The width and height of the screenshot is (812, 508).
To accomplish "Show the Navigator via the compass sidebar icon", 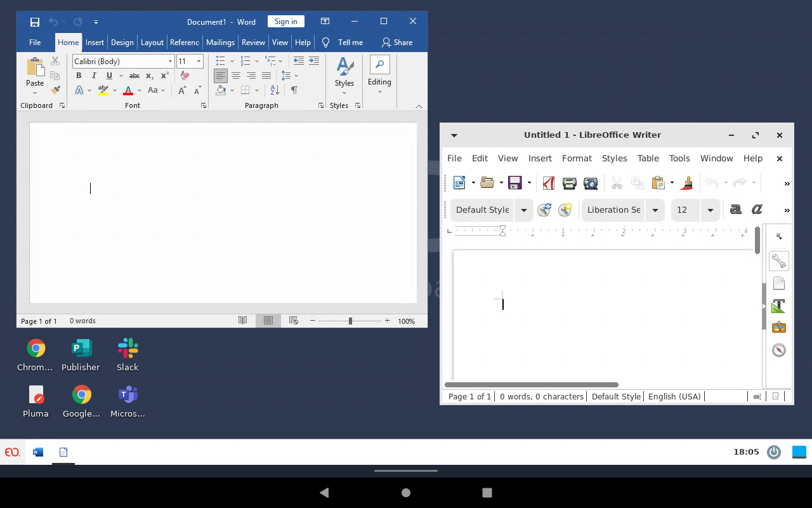I will click(x=779, y=350).
